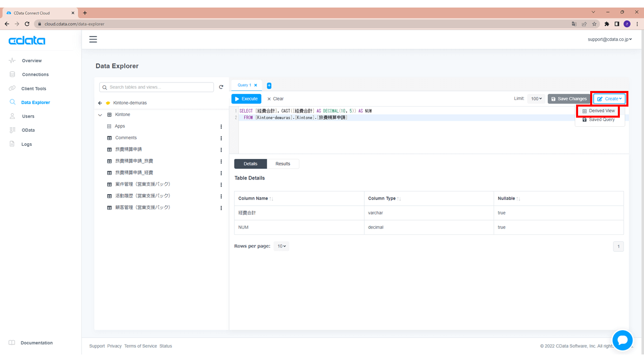Open options menu for 旅費精算申請_経費

(221, 173)
